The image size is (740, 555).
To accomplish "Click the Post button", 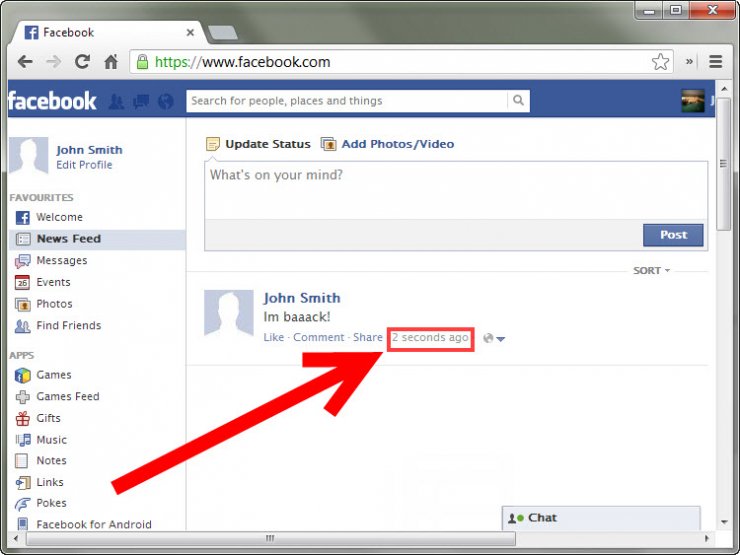I will 673,235.
